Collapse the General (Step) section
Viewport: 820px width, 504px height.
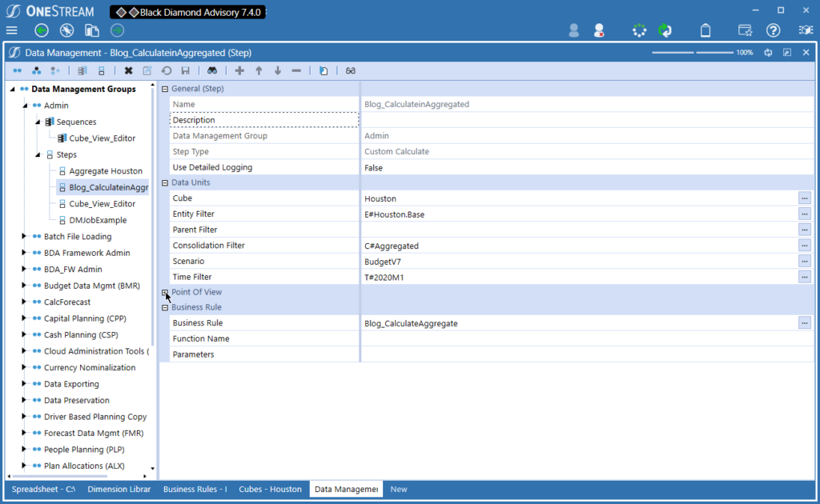pyautogui.click(x=165, y=89)
